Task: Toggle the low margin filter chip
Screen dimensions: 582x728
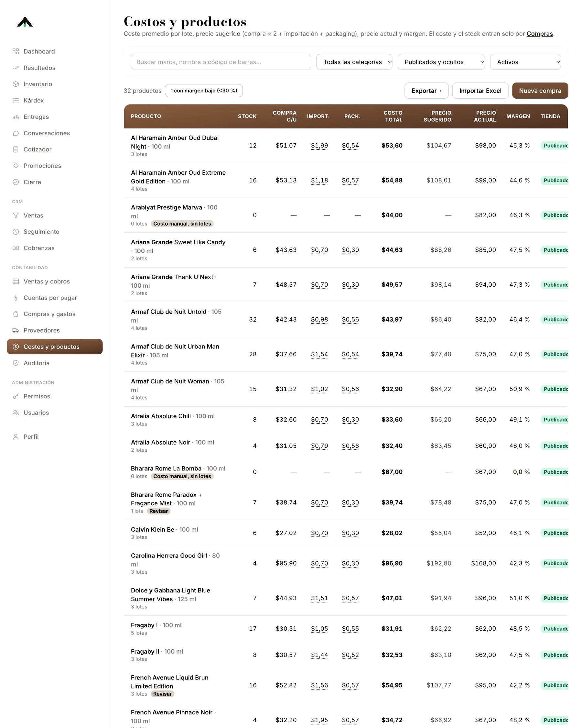Action: [204, 91]
